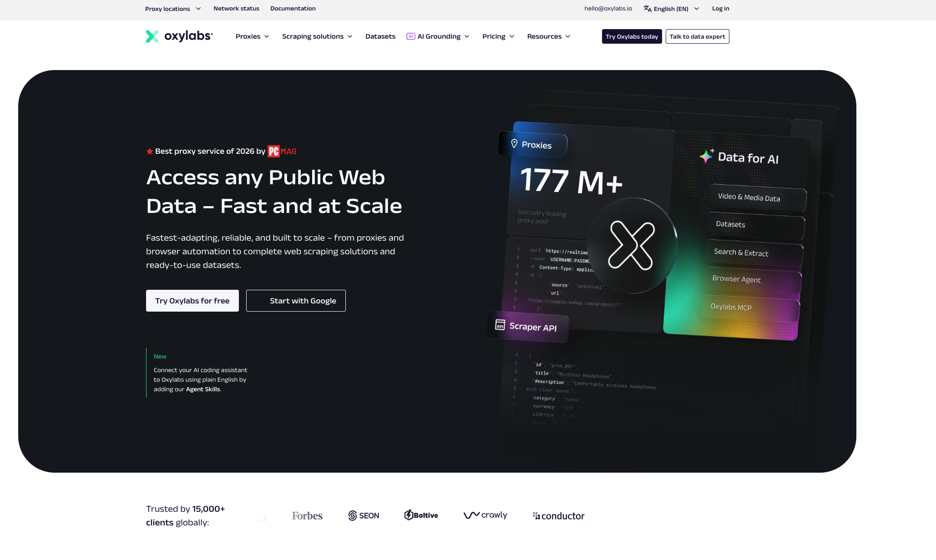
Task: Click 'Best proxy service of 2026 by' text
Action: tap(210, 151)
